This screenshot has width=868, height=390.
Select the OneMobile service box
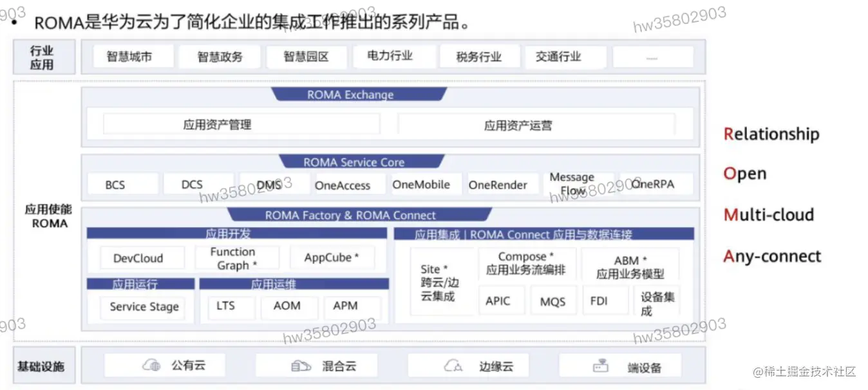click(426, 185)
